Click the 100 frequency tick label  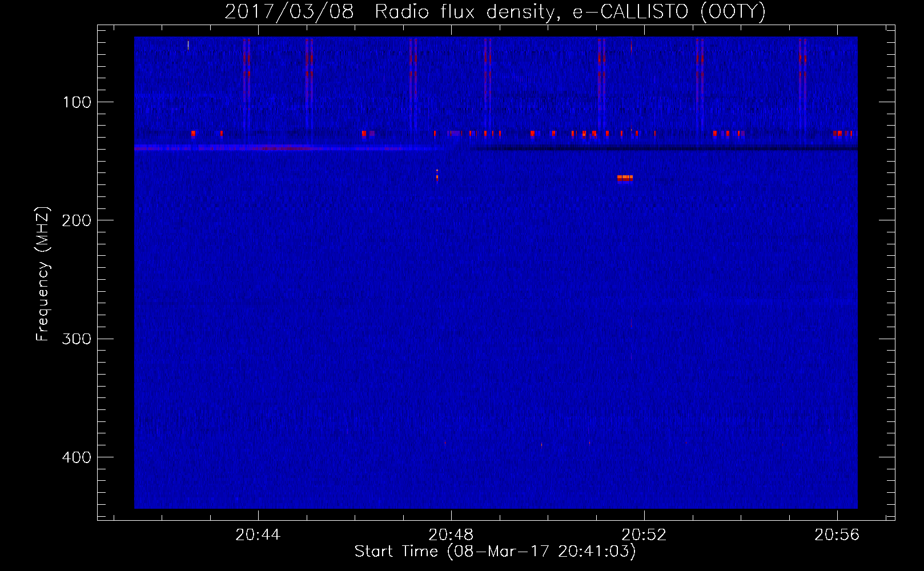[77, 102]
